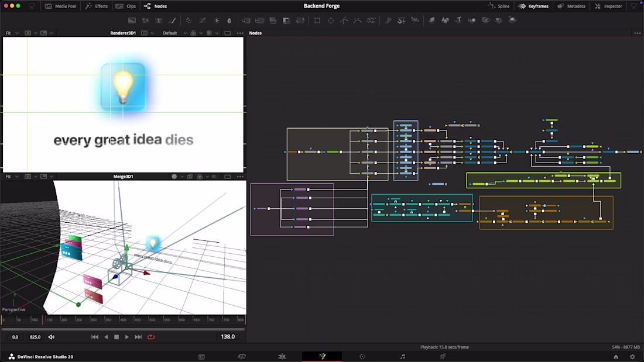Viewport: 644px width, 362px height.
Task: Edit the render end field 825.0
Action: (35, 337)
